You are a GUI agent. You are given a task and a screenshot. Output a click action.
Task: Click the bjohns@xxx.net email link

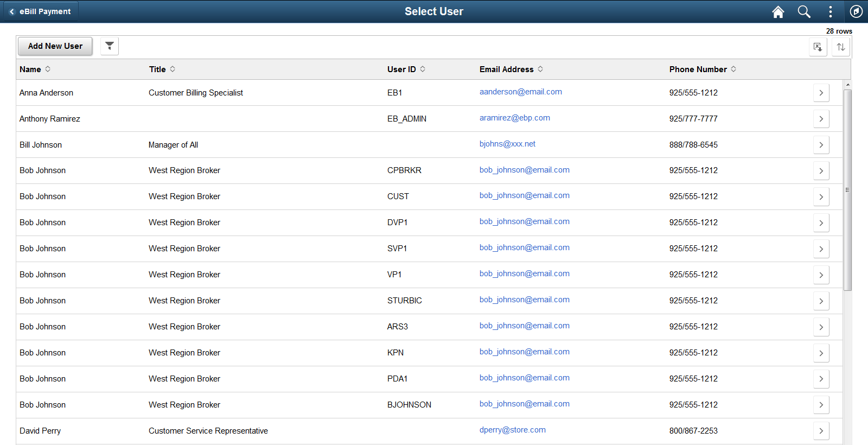click(507, 144)
